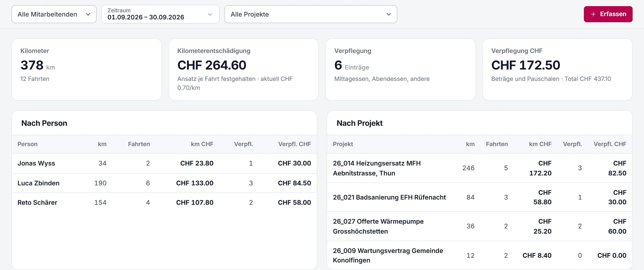
Task: Click the Person column header
Action: [x=27, y=144]
